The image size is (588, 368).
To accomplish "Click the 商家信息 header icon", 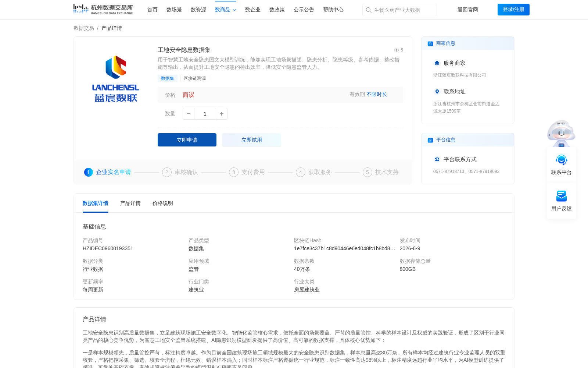I will [x=430, y=44].
